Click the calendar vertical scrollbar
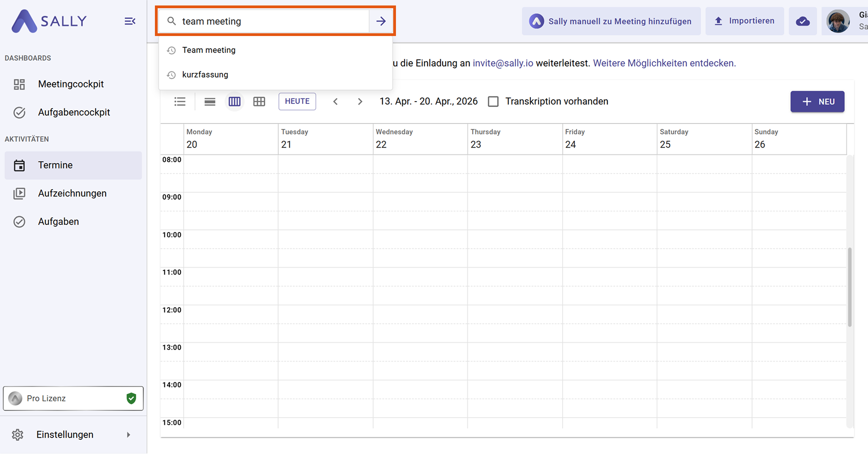The width and height of the screenshot is (868, 454). tap(849, 287)
